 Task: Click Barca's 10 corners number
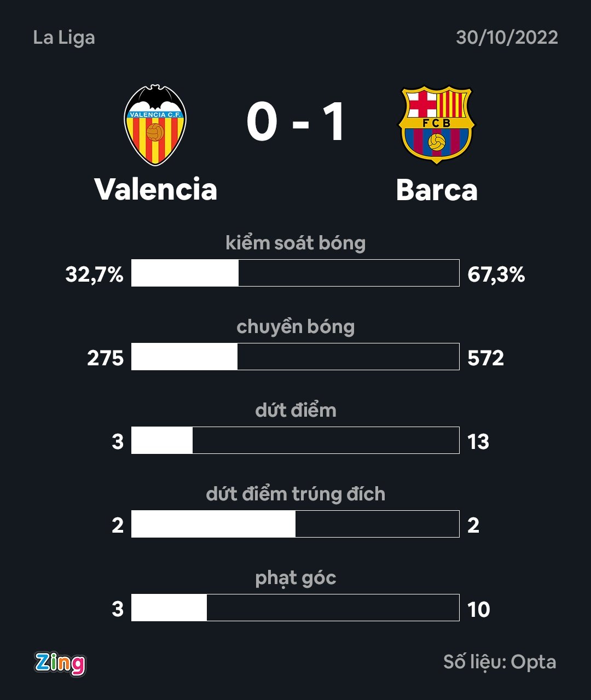pos(479,609)
